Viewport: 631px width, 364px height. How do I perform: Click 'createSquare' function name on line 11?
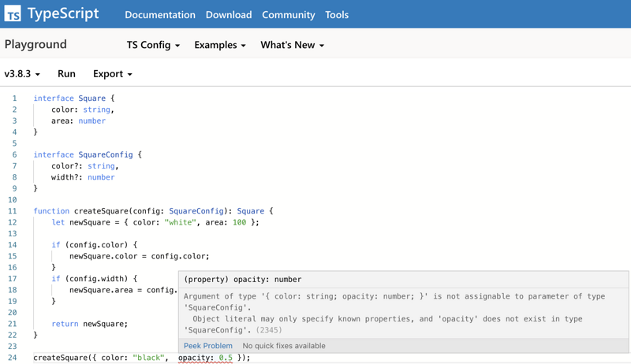101,211
